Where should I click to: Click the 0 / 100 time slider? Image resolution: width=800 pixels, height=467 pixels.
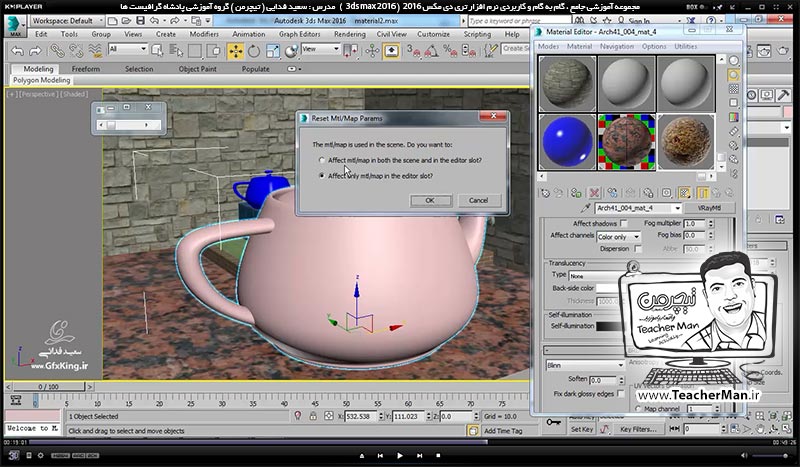coord(48,387)
